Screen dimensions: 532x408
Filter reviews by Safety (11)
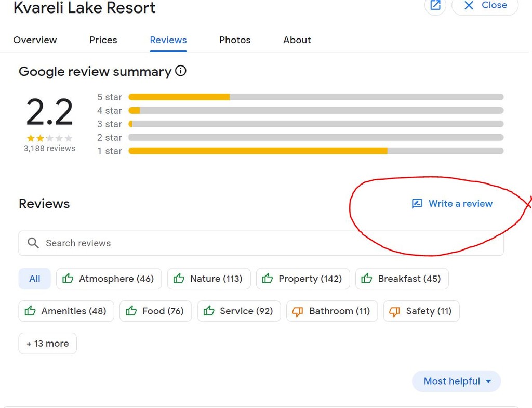pos(421,311)
